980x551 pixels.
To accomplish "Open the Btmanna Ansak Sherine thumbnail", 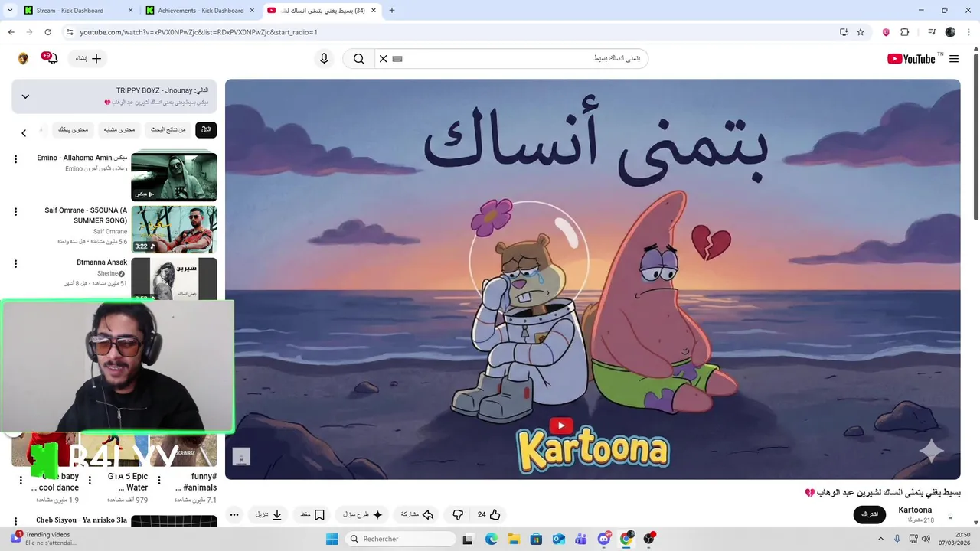I will click(x=174, y=279).
